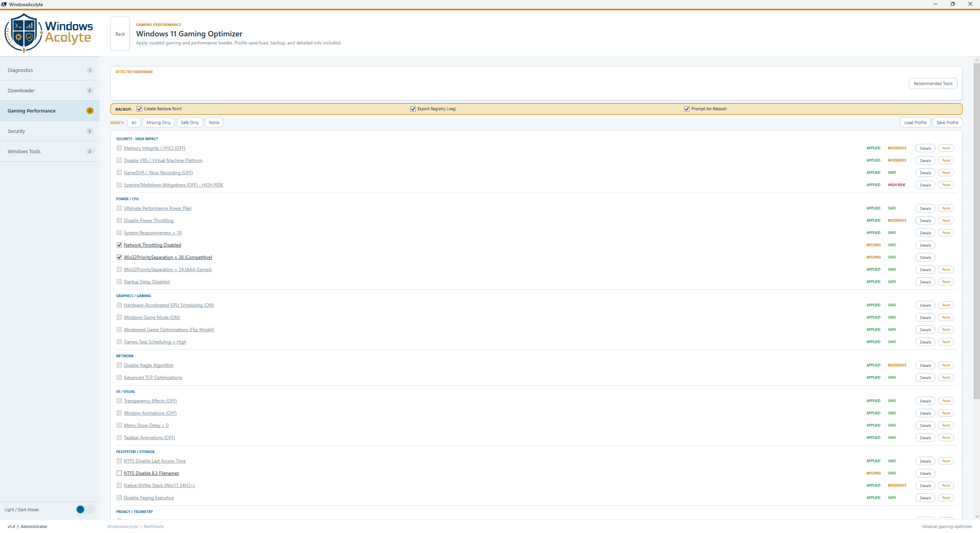The width and height of the screenshot is (980, 533).
Task: Open Details for Memory Integrity / HVCI
Action: 925,148
